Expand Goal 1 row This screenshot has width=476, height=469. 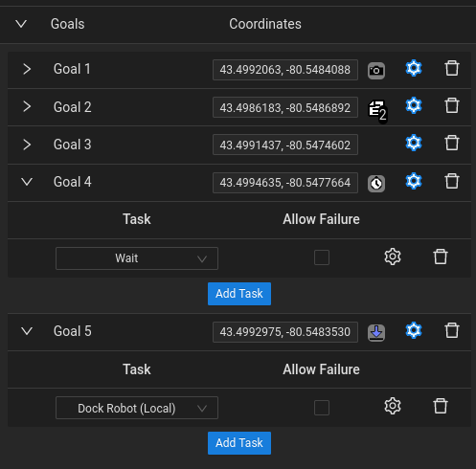pyautogui.click(x=27, y=69)
